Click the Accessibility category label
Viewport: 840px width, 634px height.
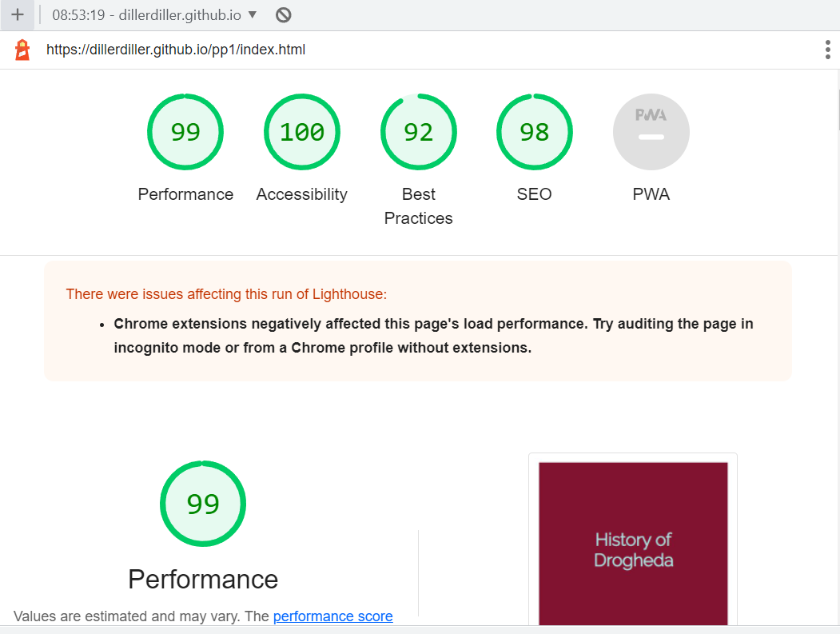coord(301,193)
